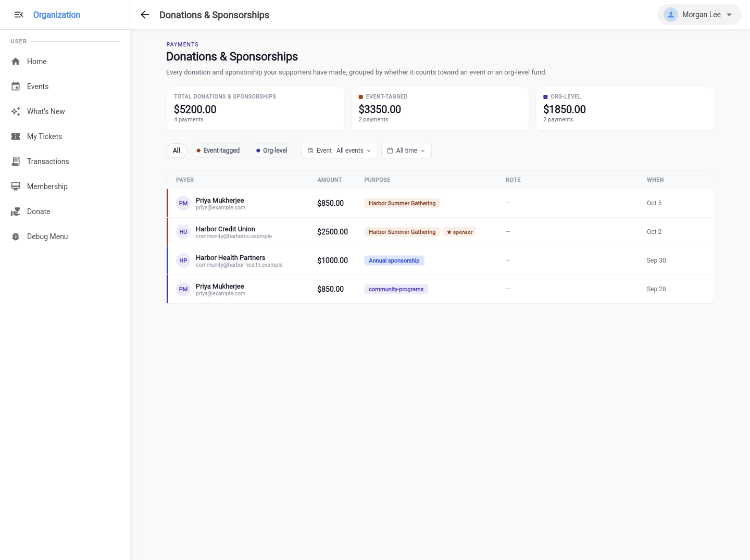Click the Harbor Credit Union payer name
This screenshot has width=750, height=560.
tap(226, 229)
